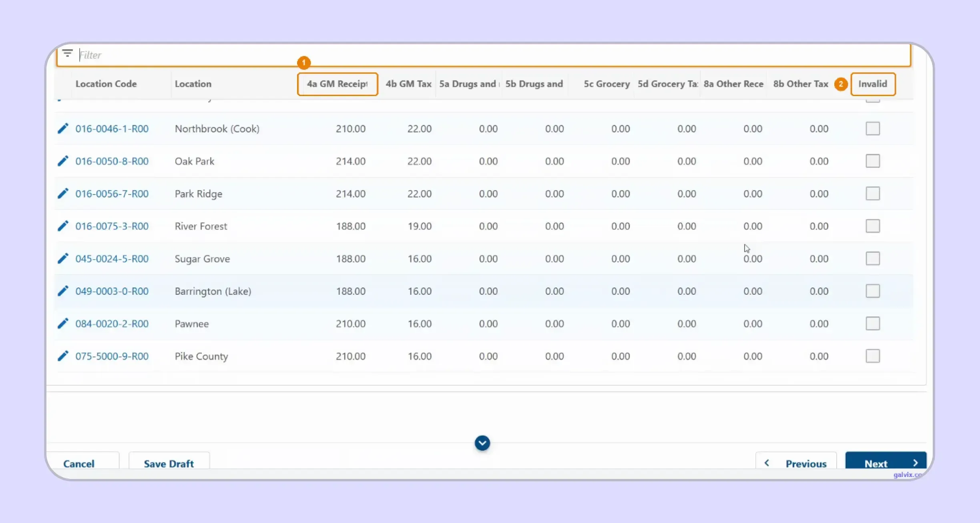Click the Invalid column header
Image resolution: width=980 pixels, height=523 pixels.
[873, 84]
